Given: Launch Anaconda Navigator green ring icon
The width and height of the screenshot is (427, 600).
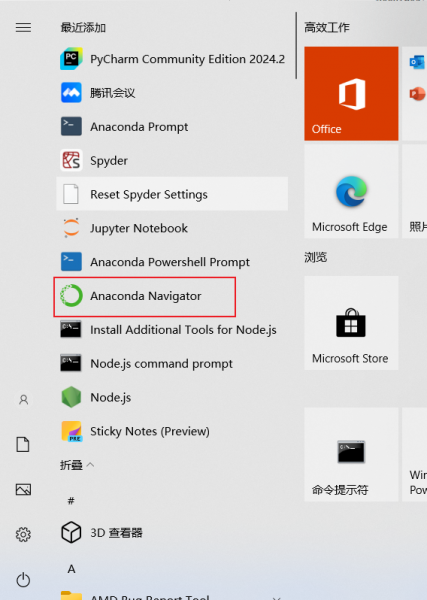Looking at the screenshot, I should click(x=71, y=295).
